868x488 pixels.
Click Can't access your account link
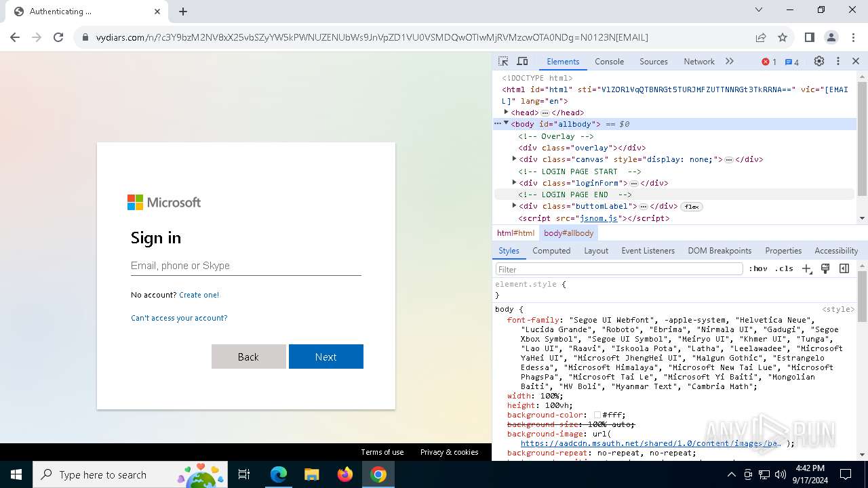point(179,318)
